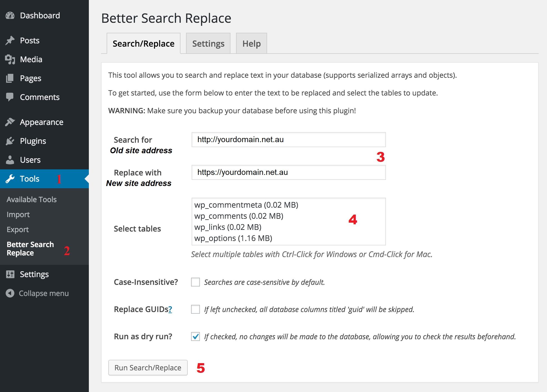547x392 pixels.
Task: Open the sidebar Settings menu label
Action: [34, 274]
